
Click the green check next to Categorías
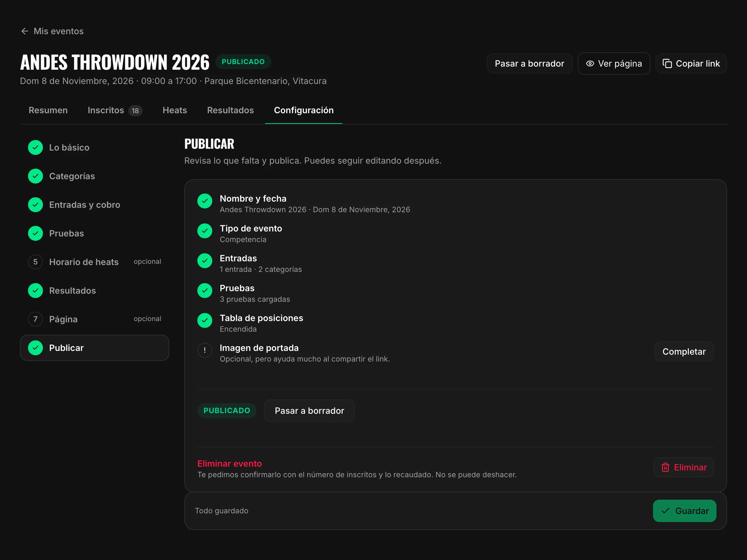click(x=35, y=176)
